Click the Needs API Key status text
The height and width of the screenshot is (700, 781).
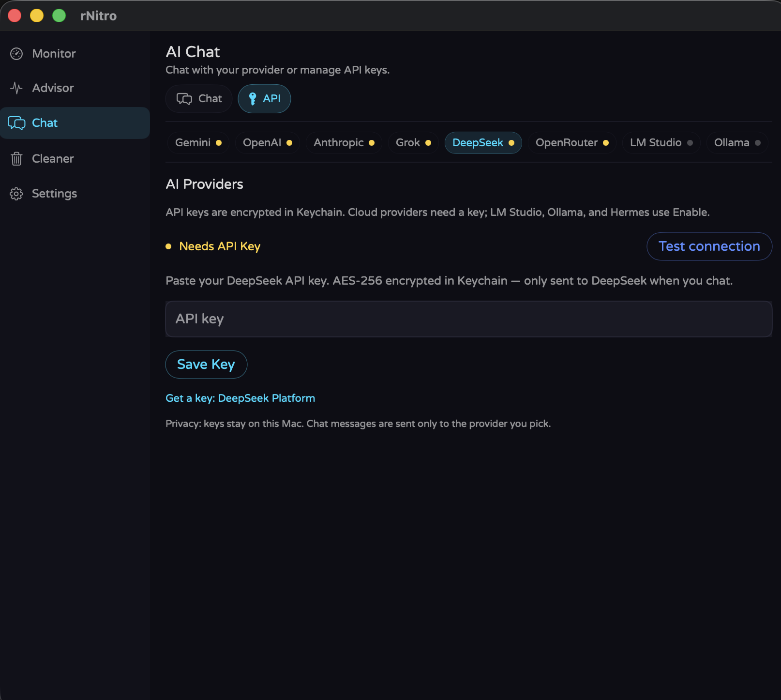(x=220, y=246)
